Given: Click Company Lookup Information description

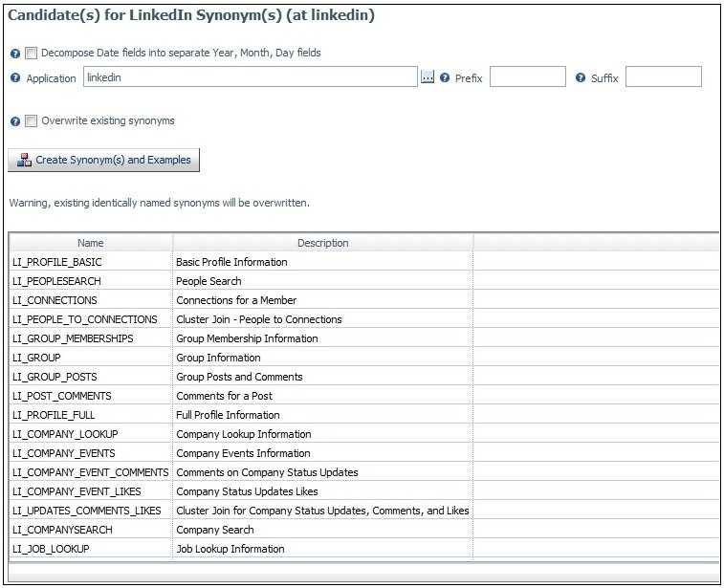Looking at the screenshot, I should point(244,434).
